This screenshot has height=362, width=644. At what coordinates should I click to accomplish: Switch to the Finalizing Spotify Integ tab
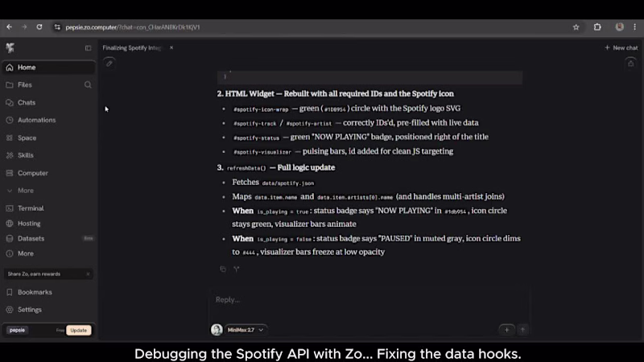click(x=132, y=48)
